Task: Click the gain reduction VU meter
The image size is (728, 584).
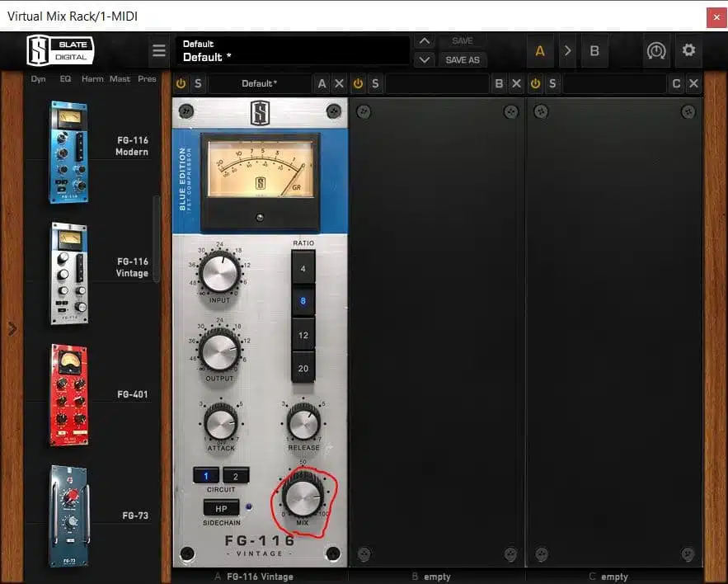Action: (x=260, y=170)
